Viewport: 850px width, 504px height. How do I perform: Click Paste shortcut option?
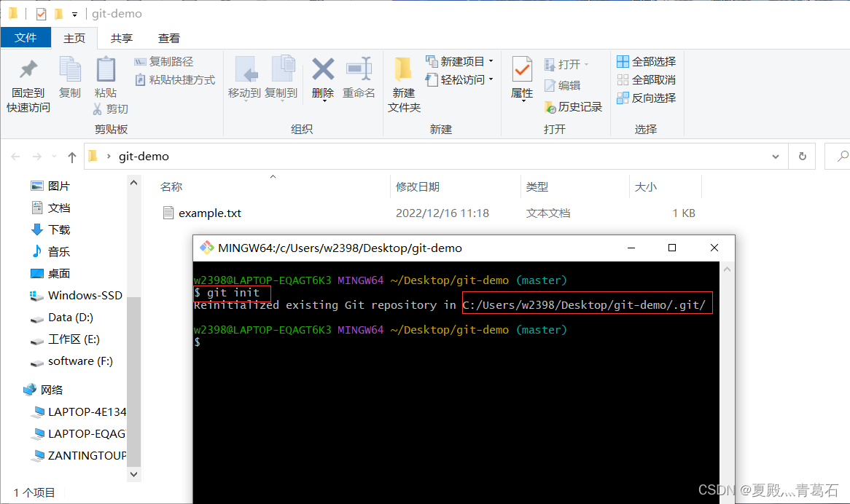point(175,80)
